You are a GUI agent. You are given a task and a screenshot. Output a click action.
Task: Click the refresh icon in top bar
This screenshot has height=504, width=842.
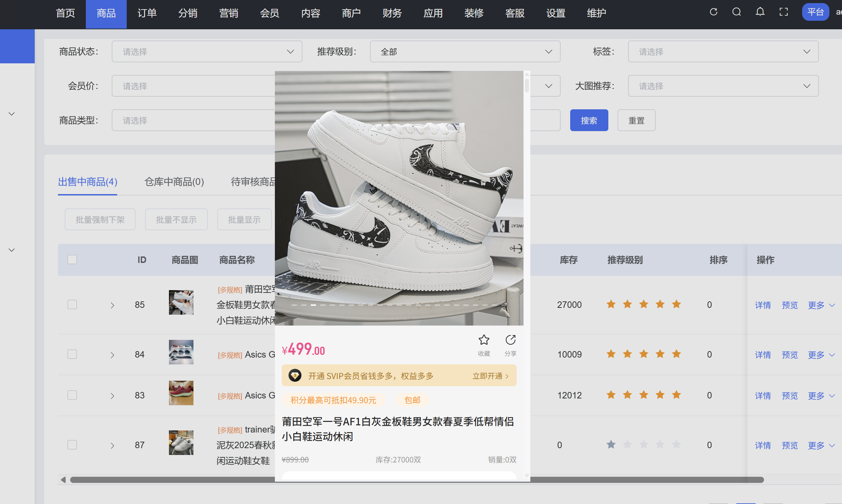(x=714, y=12)
